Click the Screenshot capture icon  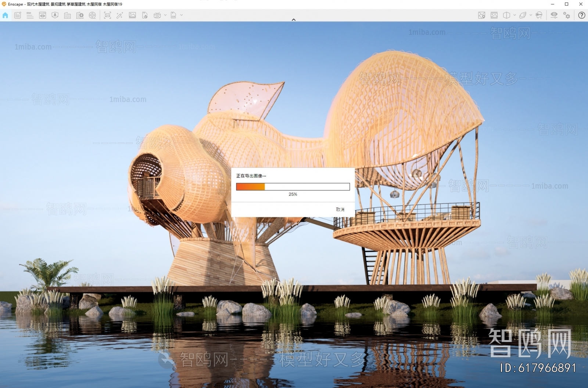tap(107, 15)
